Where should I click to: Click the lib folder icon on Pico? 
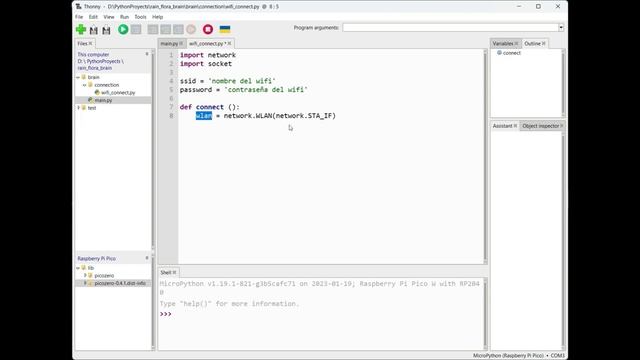point(84,268)
